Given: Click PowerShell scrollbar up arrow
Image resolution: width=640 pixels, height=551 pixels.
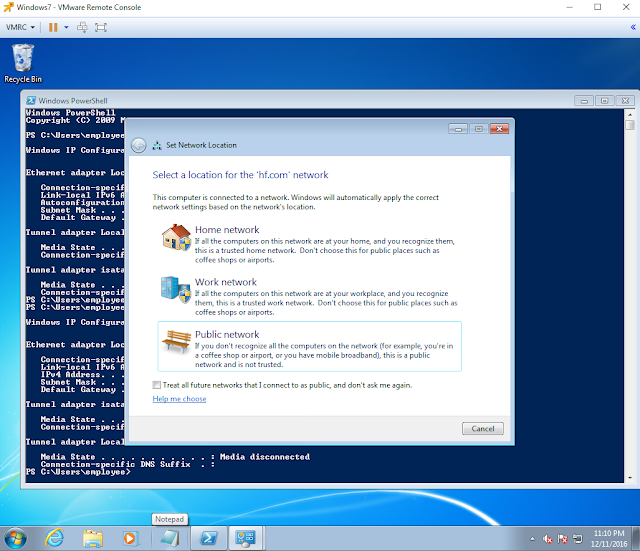Looking at the screenshot, I should click(630, 114).
